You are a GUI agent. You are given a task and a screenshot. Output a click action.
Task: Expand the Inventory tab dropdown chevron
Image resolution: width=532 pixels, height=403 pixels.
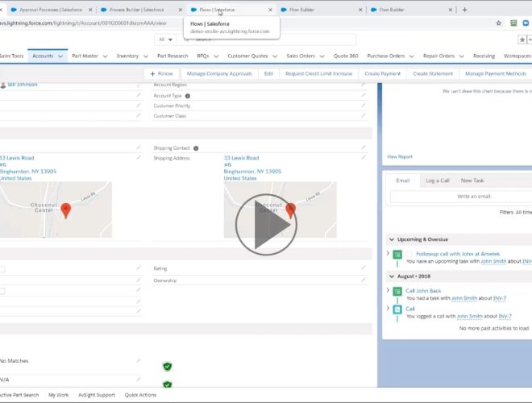146,56
